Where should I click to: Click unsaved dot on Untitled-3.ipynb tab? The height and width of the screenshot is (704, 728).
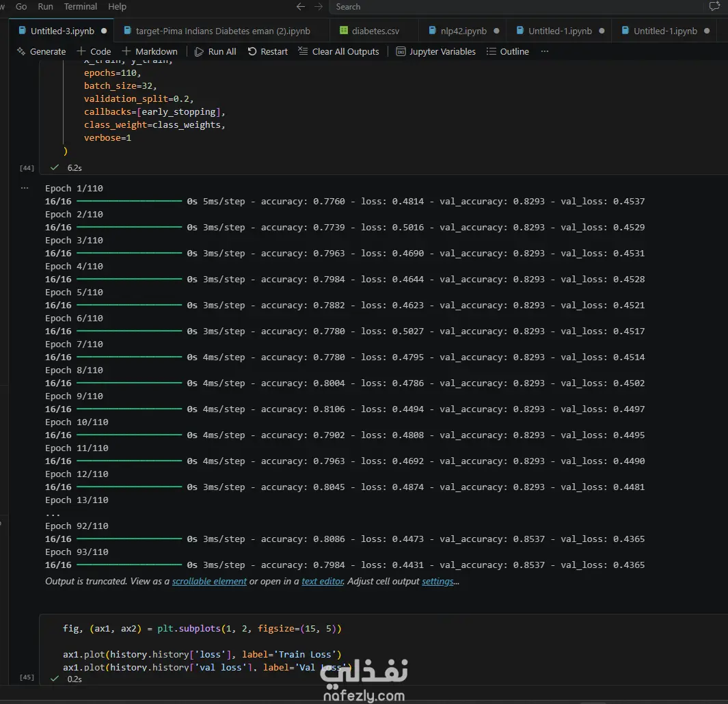(x=104, y=31)
